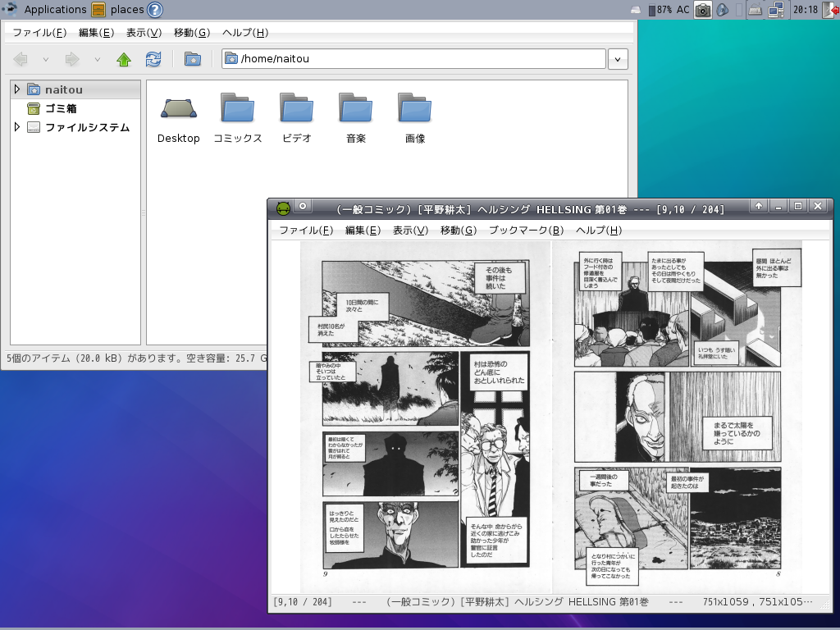
Task: Open comic viewer ファイル(F) menu
Action: (x=307, y=231)
